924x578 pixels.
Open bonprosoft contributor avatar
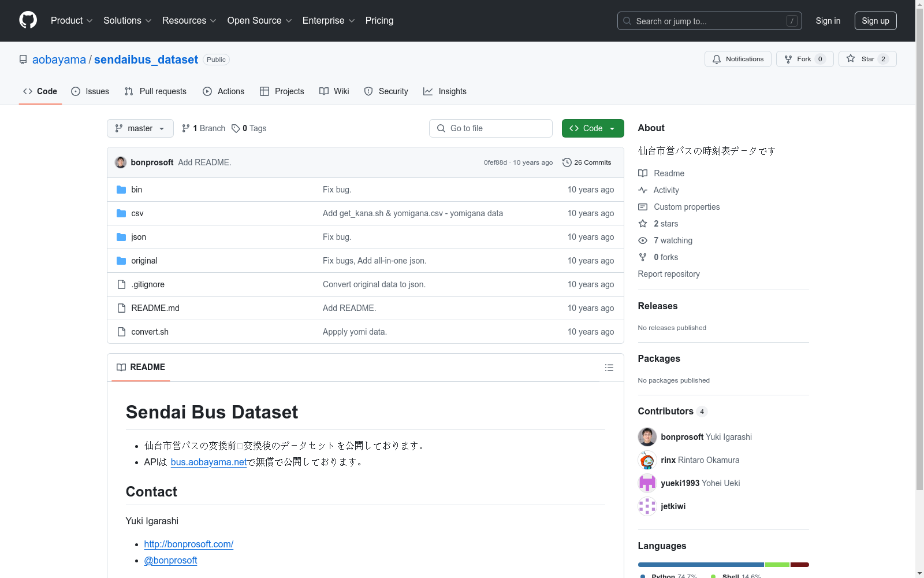(647, 437)
